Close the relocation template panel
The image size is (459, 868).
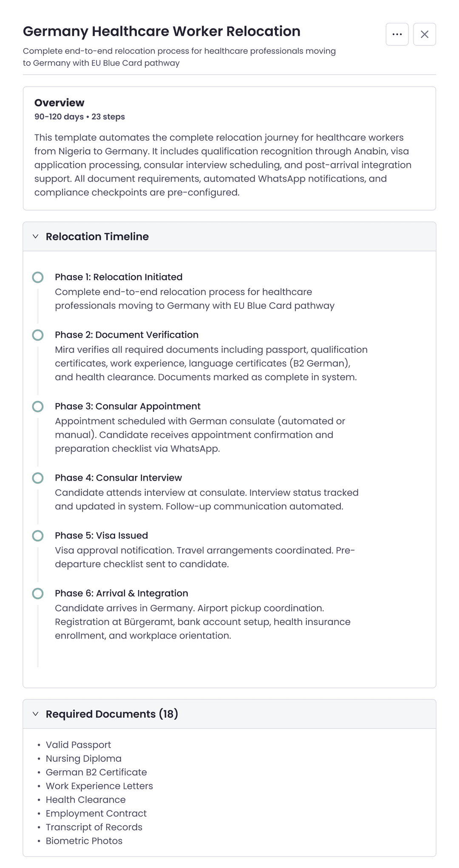point(424,34)
